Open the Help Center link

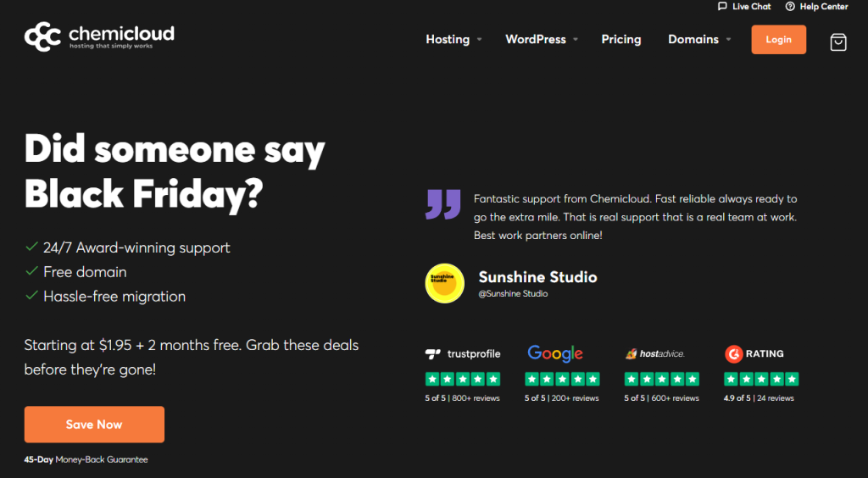point(823,7)
